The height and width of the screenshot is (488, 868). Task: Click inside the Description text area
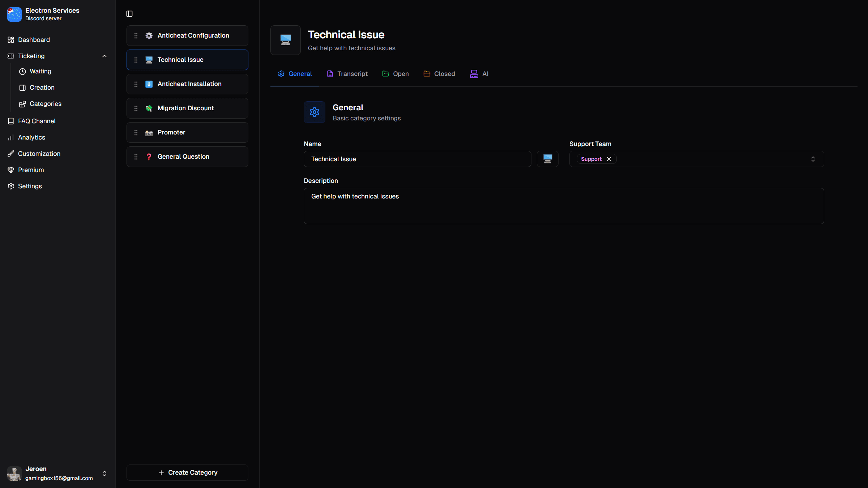pos(506,206)
